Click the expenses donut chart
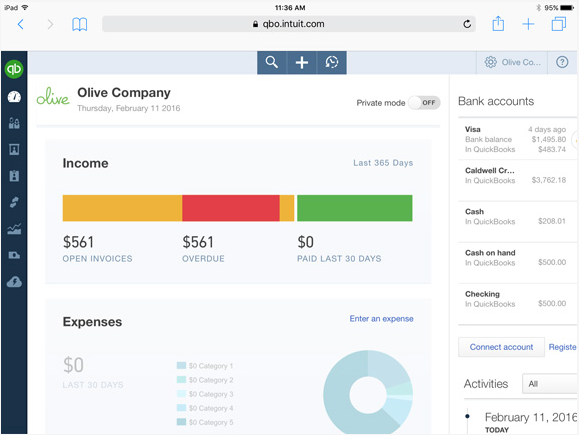Screen dimensions: 583x435 click(368, 393)
